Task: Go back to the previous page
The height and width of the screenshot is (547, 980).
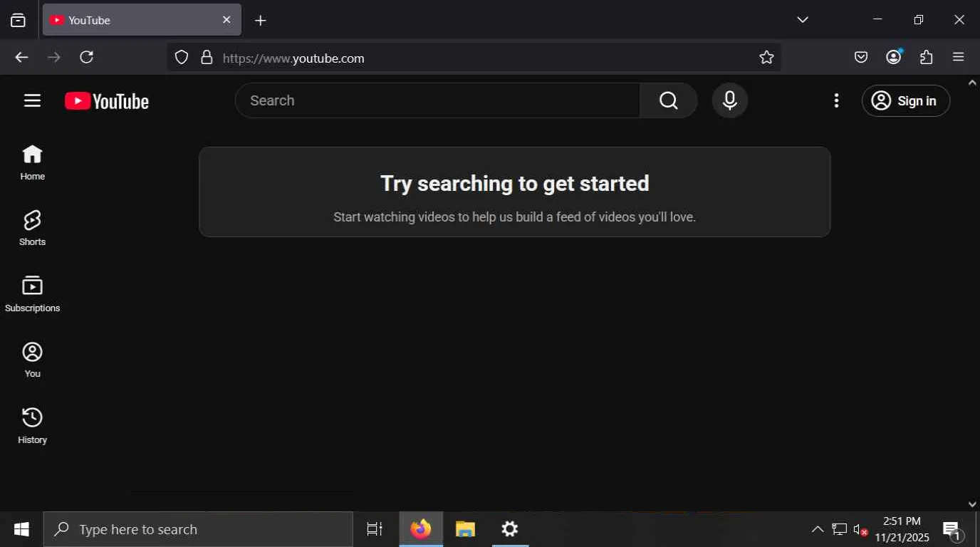Action: pyautogui.click(x=22, y=58)
